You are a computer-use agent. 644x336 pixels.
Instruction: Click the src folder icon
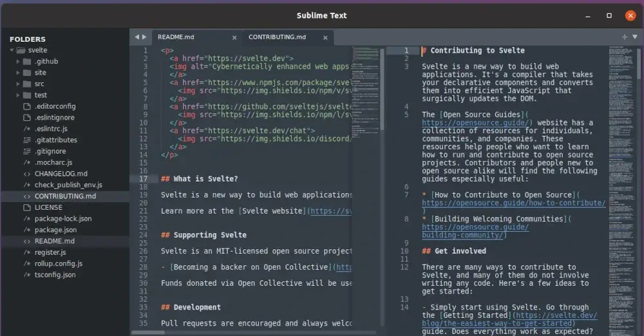coord(27,84)
